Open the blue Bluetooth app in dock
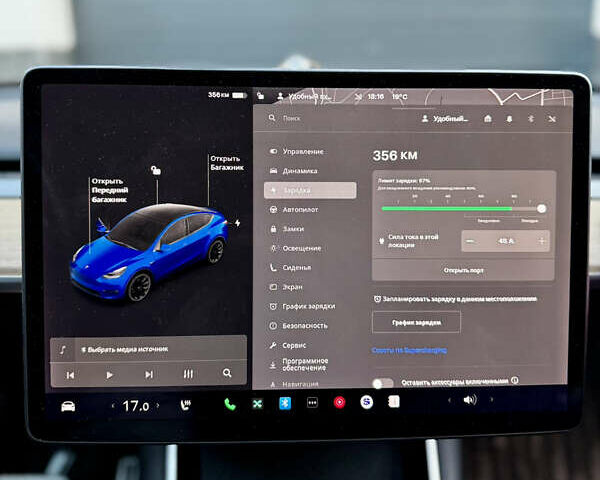Viewport: 600px width, 480px height. [x=285, y=403]
